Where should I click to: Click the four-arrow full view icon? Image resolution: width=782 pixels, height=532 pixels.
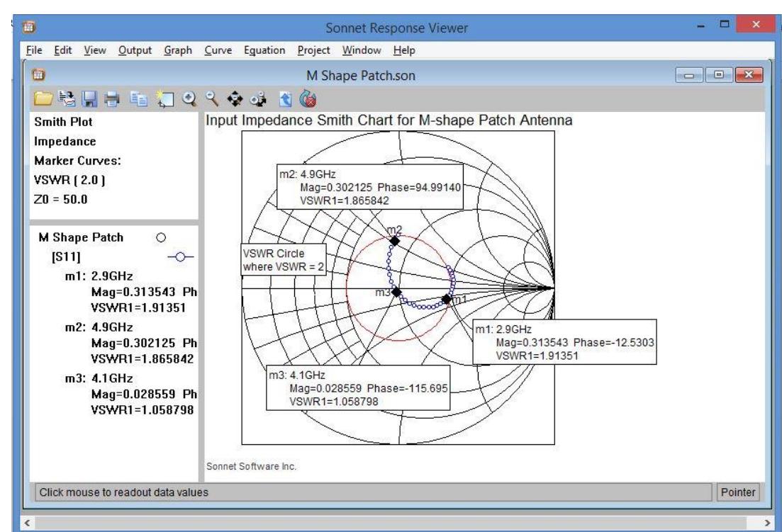(235, 99)
